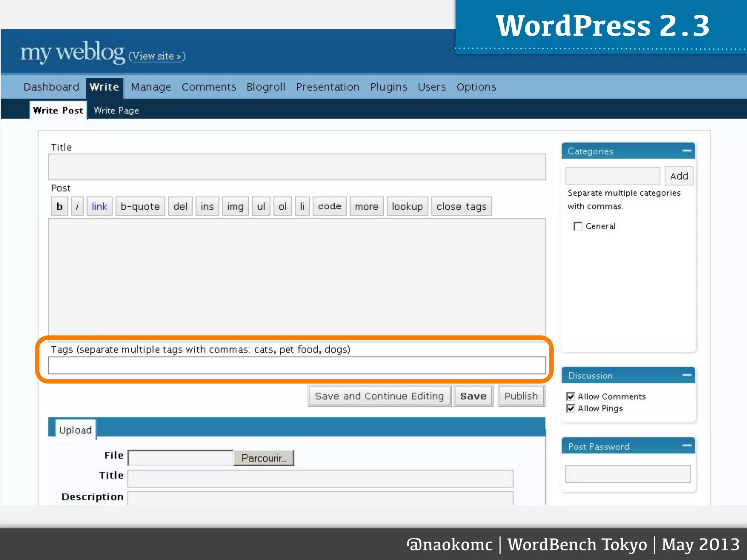The width and height of the screenshot is (747, 560).
Task: Collapse the Post Password panel
Action: pos(686,446)
